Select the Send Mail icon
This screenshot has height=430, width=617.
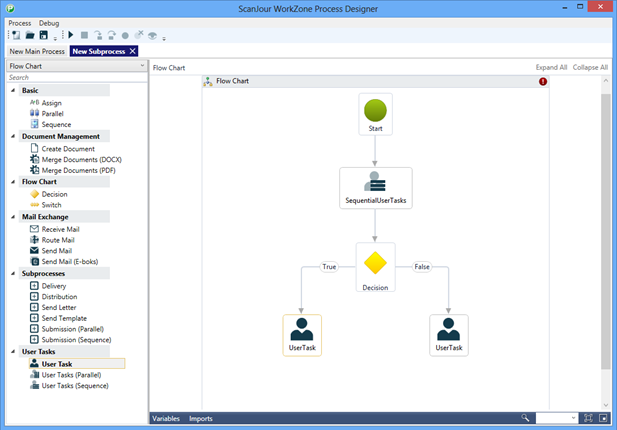35,251
